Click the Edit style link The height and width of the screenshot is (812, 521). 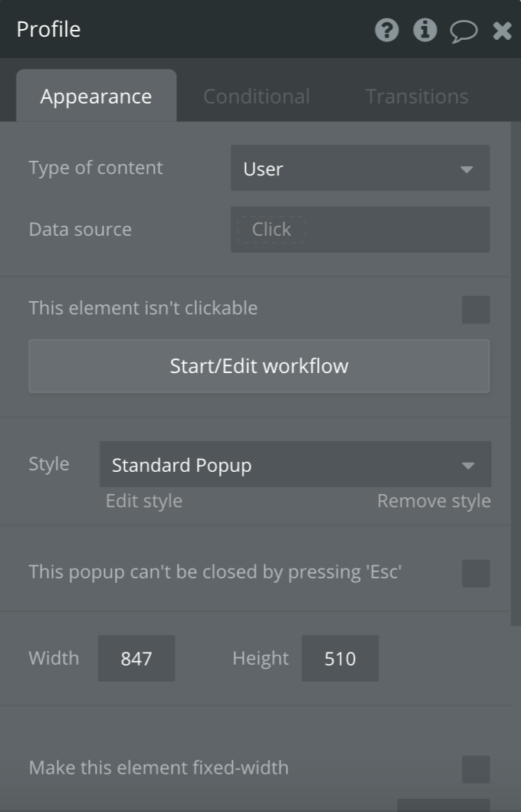click(144, 501)
